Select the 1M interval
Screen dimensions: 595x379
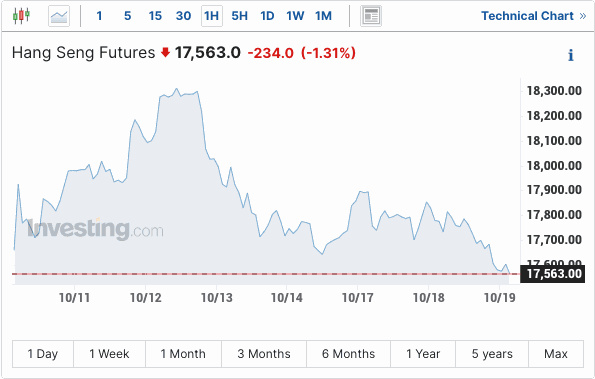[x=323, y=16]
